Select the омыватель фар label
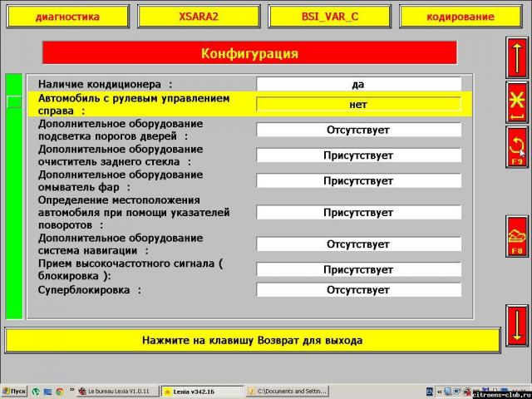This screenshot has height=399, width=532. 121,181
